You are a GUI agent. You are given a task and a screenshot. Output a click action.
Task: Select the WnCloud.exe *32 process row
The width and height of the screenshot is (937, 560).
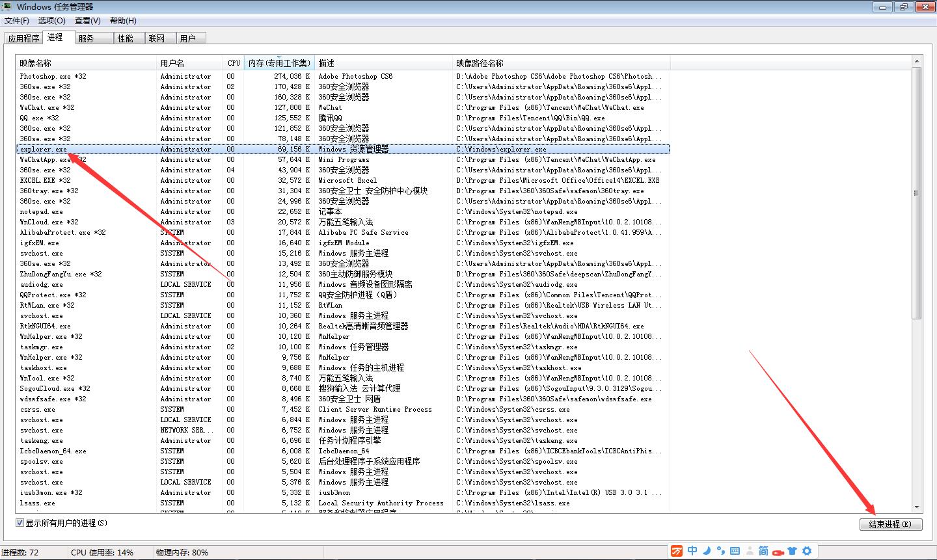pos(343,222)
